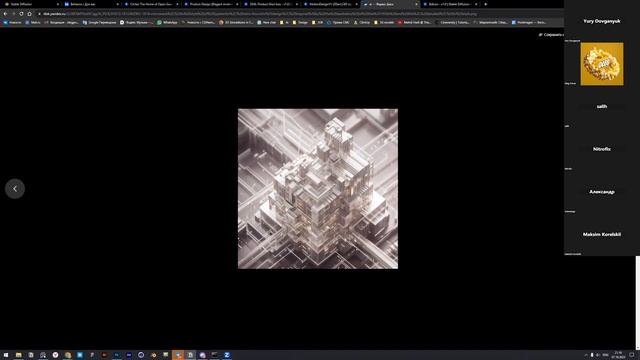Open the Yandex browser taskbar icon
Image resolution: width=640 pixels, height=360 pixels.
pyautogui.click(x=55, y=355)
